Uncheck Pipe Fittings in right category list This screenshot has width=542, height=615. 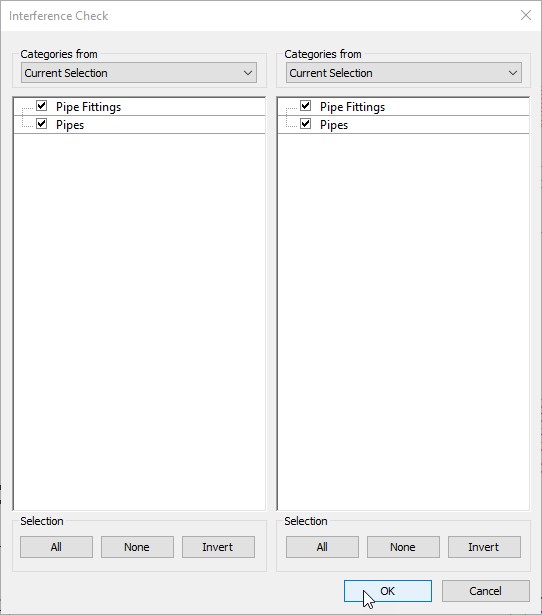point(306,106)
